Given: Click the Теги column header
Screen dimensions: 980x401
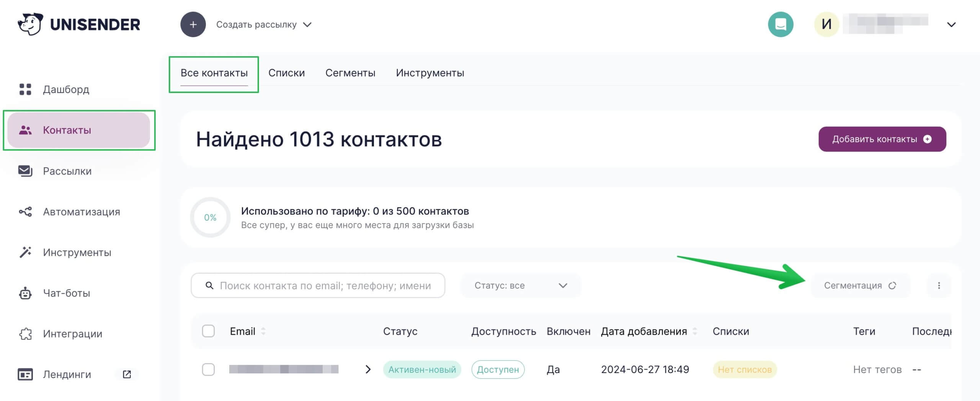Looking at the screenshot, I should click(864, 331).
